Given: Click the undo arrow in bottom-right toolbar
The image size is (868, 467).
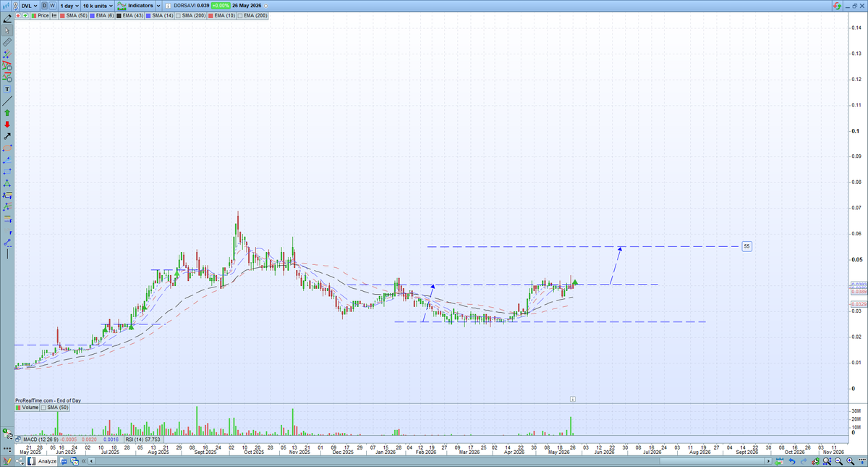Looking at the screenshot, I should [x=792, y=461].
